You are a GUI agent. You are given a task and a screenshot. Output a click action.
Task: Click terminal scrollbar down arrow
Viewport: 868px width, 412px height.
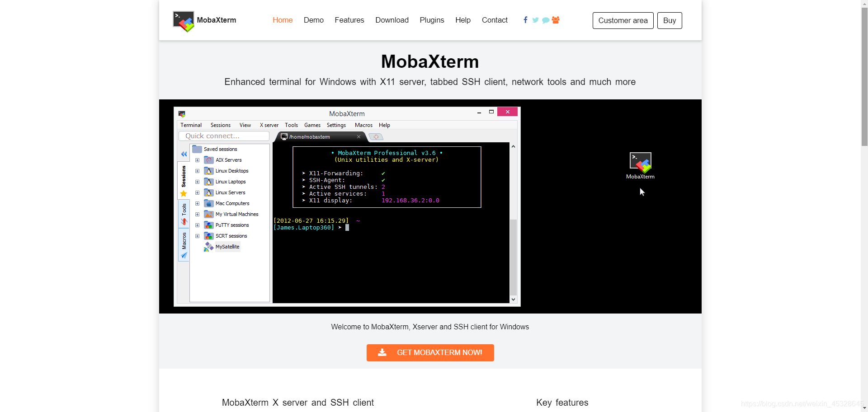pos(513,299)
